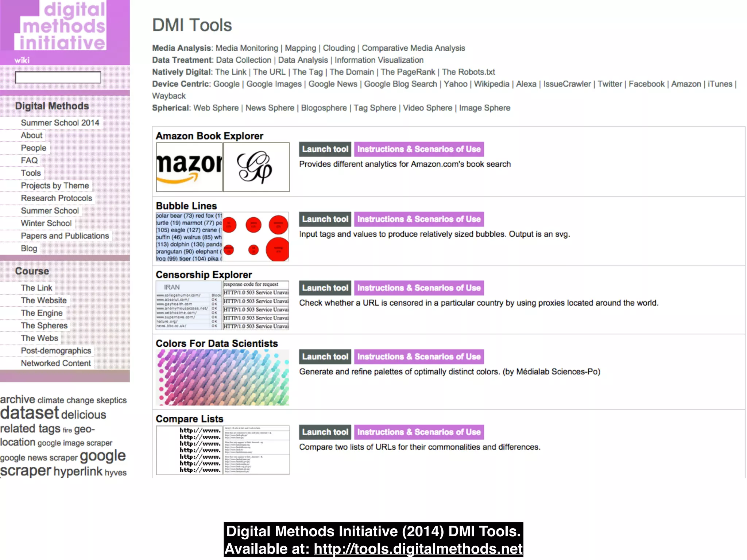Open the IssueCrawler device link

(x=567, y=84)
